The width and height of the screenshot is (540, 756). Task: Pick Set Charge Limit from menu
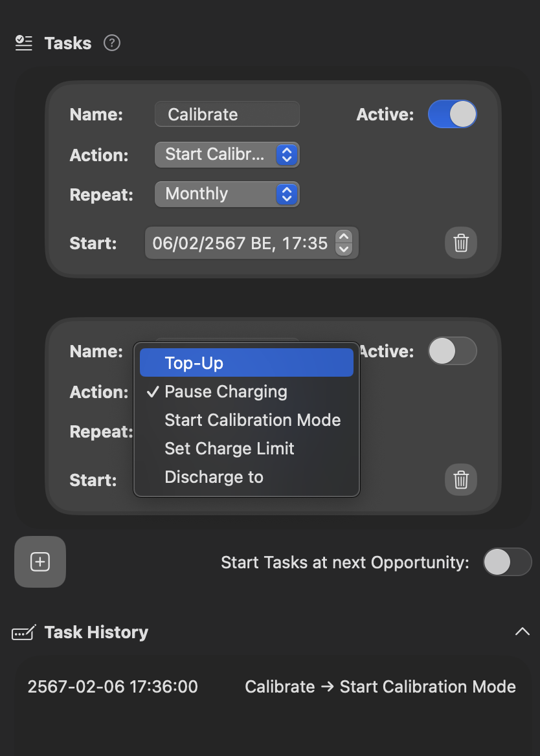pyautogui.click(x=229, y=449)
